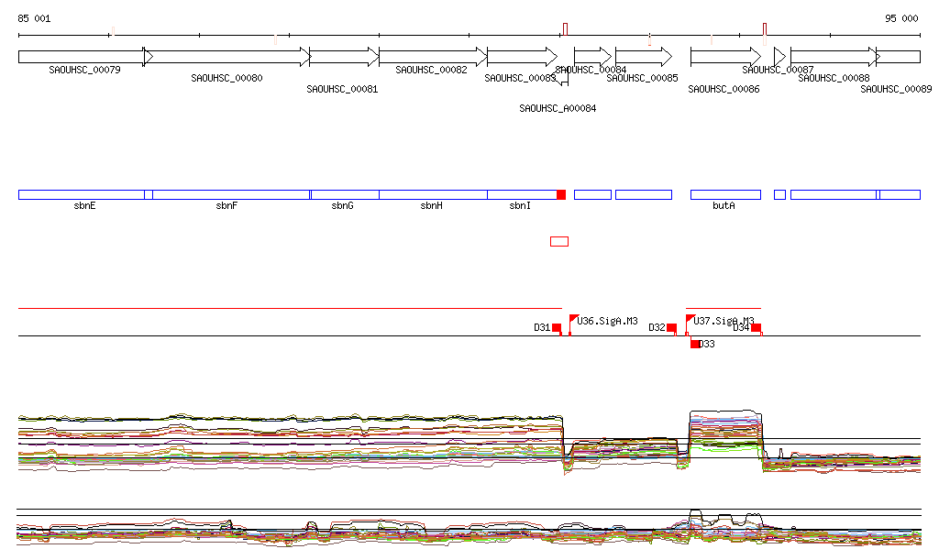The image size is (939, 560).
Task: Select the butA blue gene box
Action: coord(726,194)
